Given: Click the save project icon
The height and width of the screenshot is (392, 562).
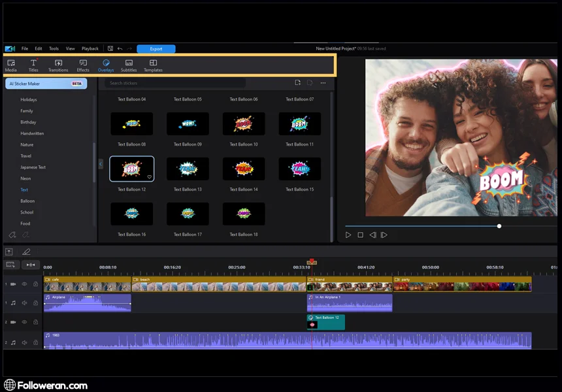Looking at the screenshot, I should point(110,48).
